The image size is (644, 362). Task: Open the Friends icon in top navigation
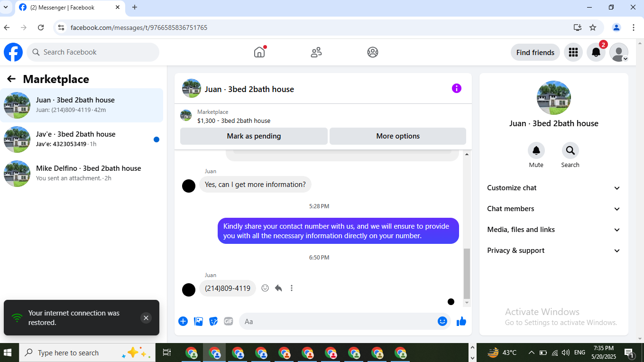[316, 52]
